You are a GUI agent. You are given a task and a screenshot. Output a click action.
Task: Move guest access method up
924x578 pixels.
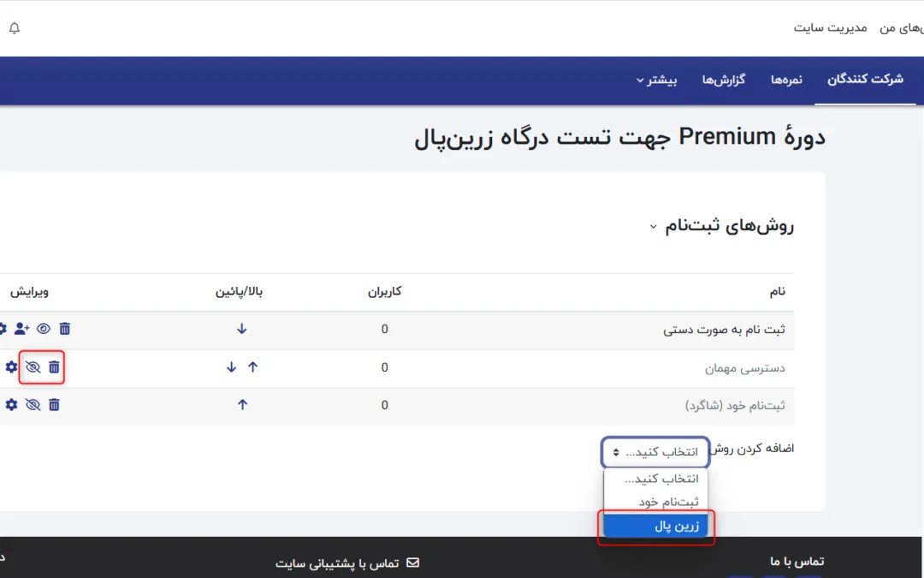coord(252,367)
